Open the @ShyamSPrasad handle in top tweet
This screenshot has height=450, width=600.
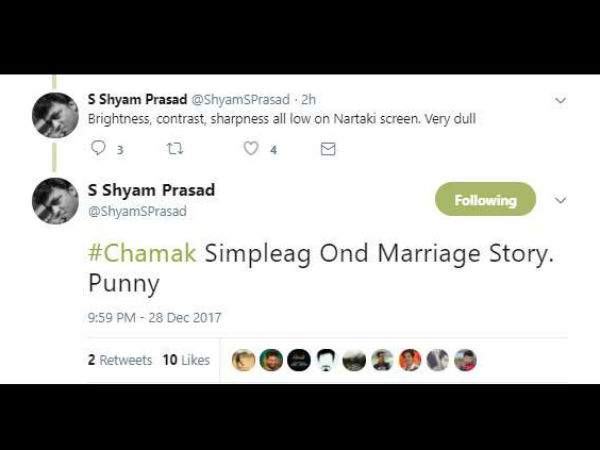240,99
